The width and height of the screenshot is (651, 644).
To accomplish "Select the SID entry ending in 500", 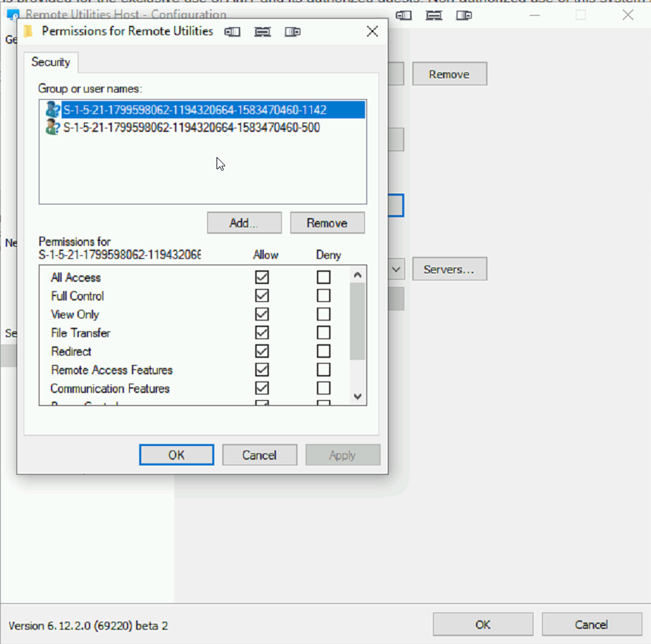I will (x=191, y=128).
